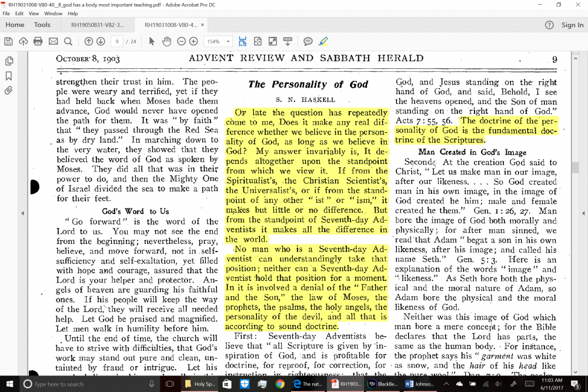
Task: Expand the left navigation pane arrow
Action: pyautogui.click(x=22, y=213)
